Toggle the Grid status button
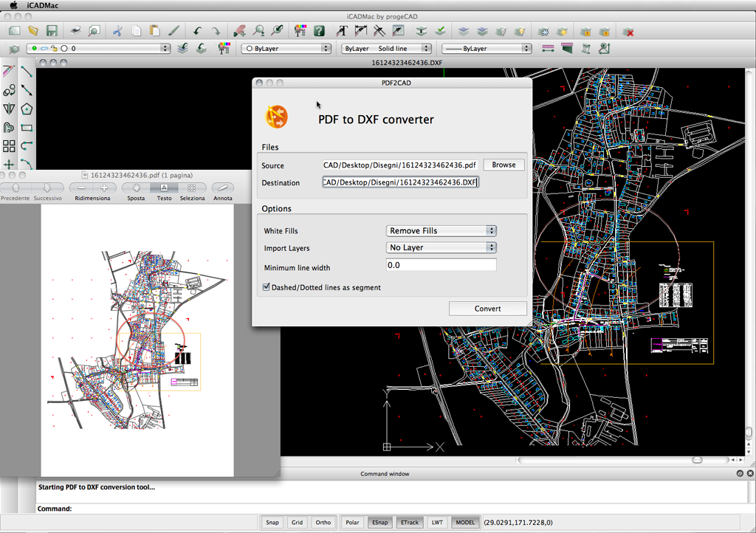Image resolution: width=756 pixels, height=533 pixels. click(x=297, y=522)
